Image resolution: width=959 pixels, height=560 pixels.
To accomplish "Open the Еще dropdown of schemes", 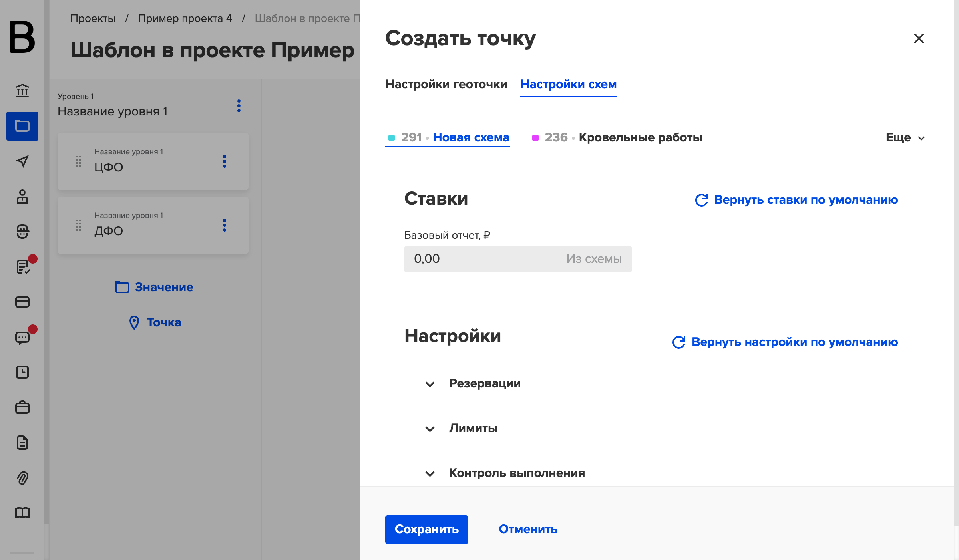I will click(905, 138).
